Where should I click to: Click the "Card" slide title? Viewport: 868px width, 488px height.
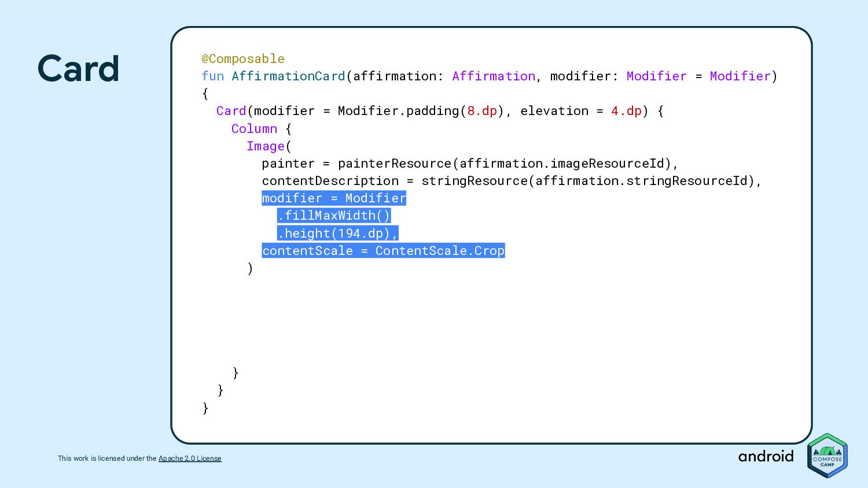(x=79, y=69)
